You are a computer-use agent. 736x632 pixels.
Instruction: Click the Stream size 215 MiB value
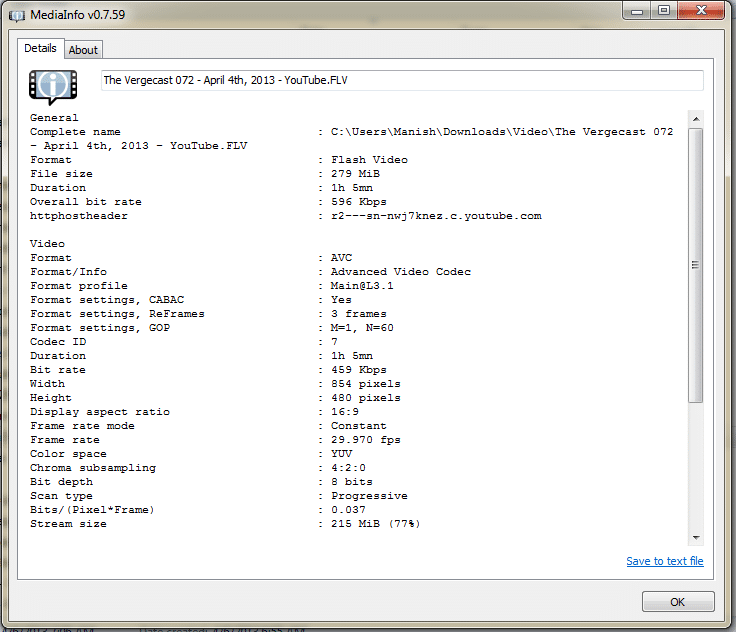coord(375,524)
